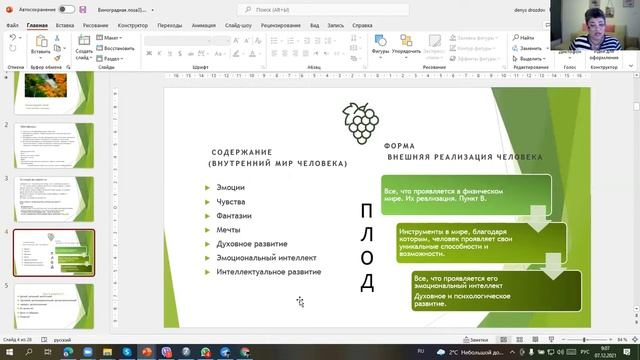Click the bullet list icon
640x360 pixels.
coord(274,41)
